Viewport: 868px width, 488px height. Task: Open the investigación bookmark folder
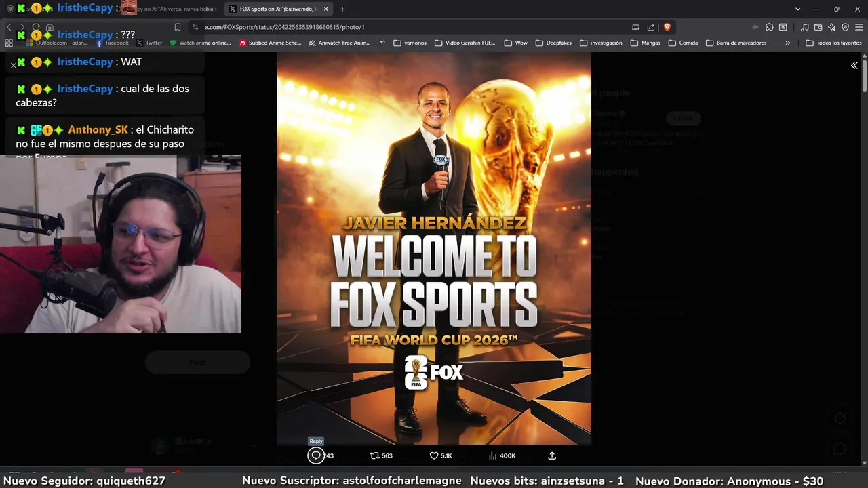(x=601, y=43)
